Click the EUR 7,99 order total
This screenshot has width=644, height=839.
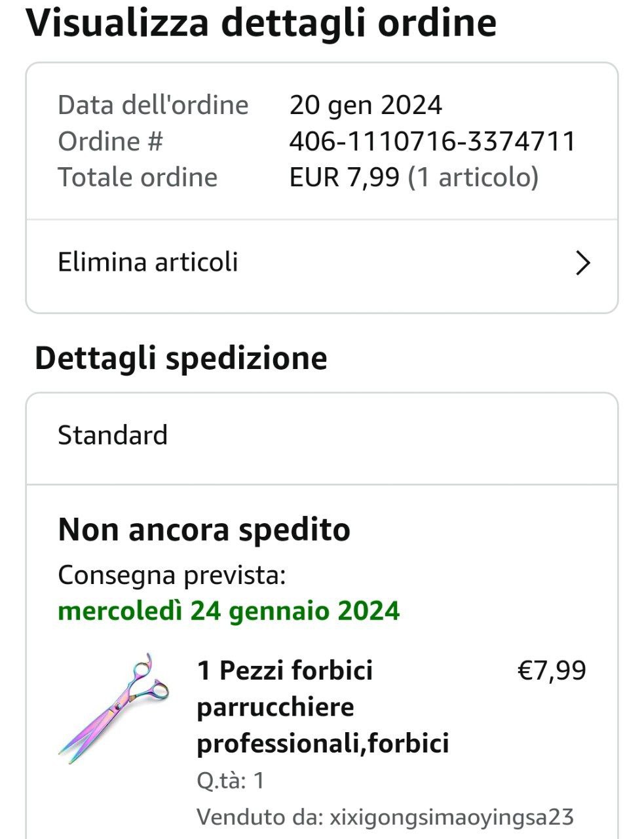[344, 177]
